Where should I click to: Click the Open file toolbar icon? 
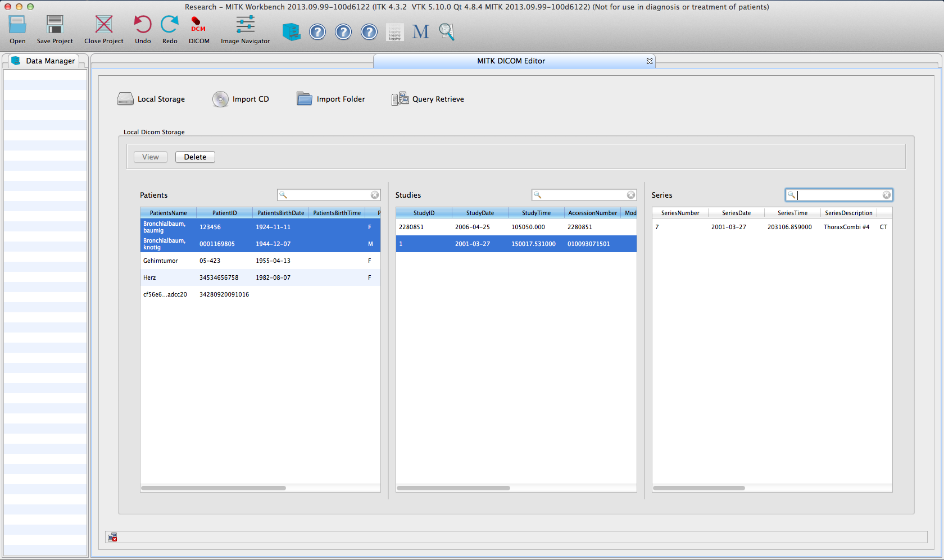(x=17, y=25)
